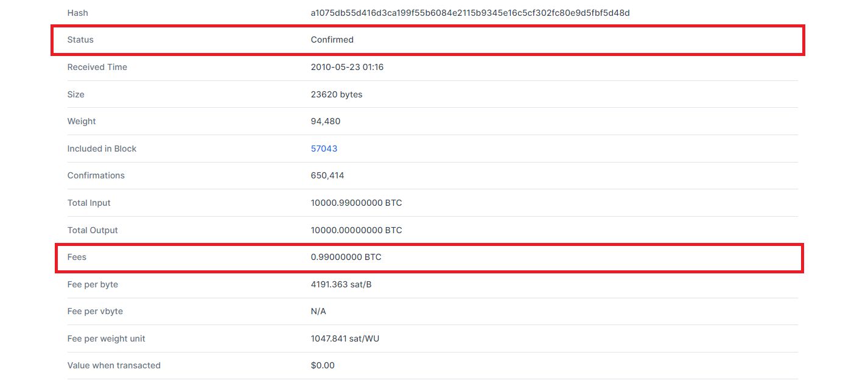Screen dimensions: 868x386
Task: Click the transaction hash value
Action: coord(470,13)
